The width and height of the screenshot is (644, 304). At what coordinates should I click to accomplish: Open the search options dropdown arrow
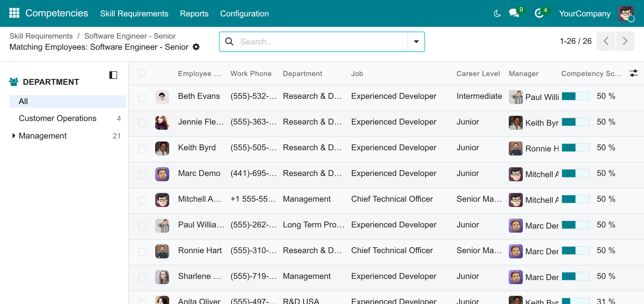tap(416, 42)
